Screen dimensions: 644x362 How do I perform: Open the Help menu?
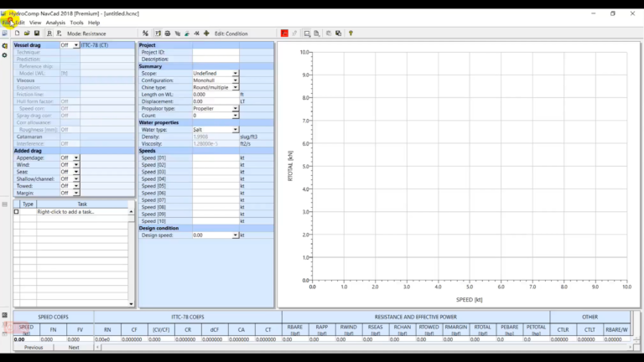(x=94, y=23)
